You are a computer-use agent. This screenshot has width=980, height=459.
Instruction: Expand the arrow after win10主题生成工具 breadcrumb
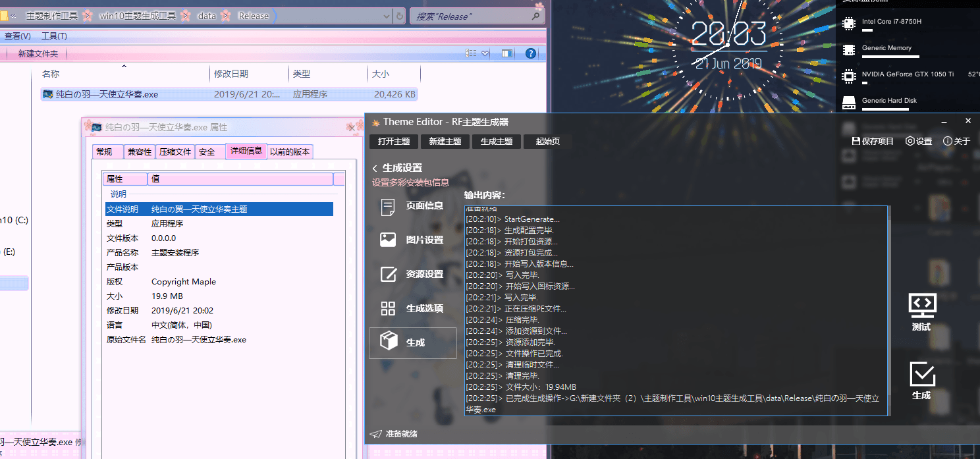point(185,16)
